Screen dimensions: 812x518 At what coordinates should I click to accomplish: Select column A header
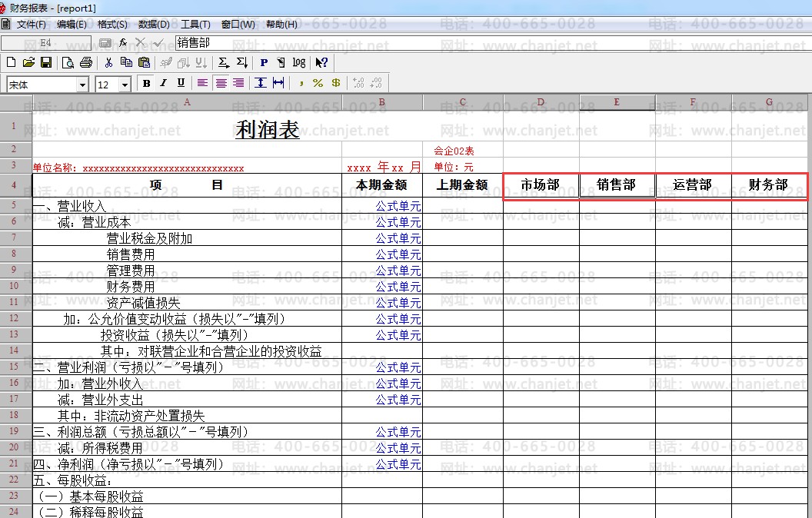(x=187, y=102)
